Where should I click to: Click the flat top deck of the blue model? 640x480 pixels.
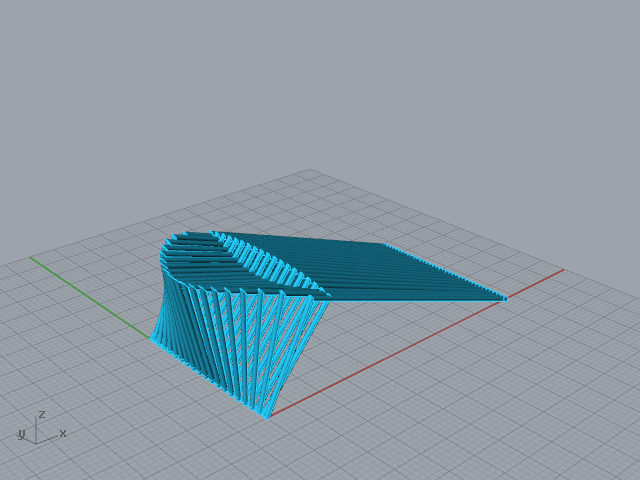[380, 270]
